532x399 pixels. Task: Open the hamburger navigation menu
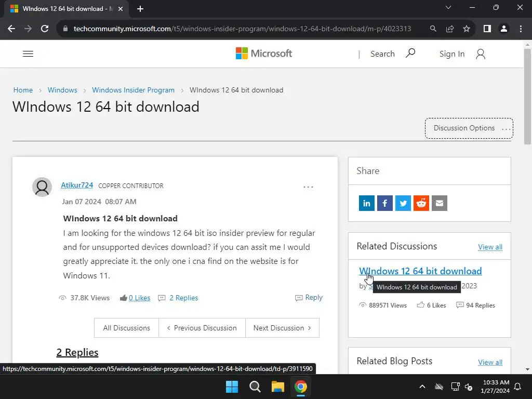coord(28,54)
